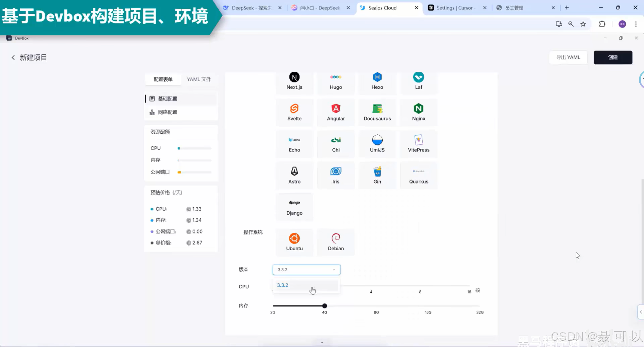Close the Sealos Cloud browser tab
Viewport: 644px width, 347px height.
click(x=416, y=8)
